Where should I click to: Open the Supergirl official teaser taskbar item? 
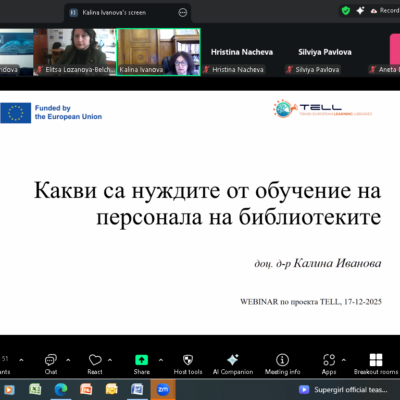click(x=343, y=389)
